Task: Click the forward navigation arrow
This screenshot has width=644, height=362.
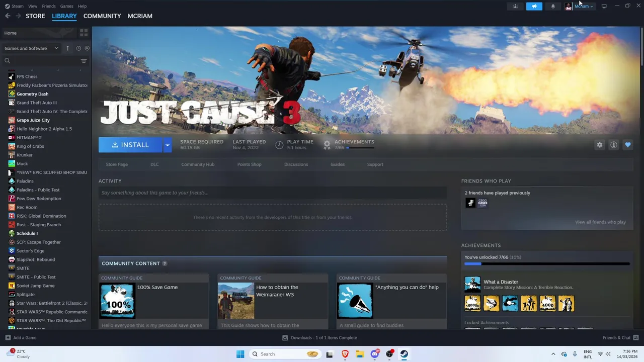Action: pos(18,16)
